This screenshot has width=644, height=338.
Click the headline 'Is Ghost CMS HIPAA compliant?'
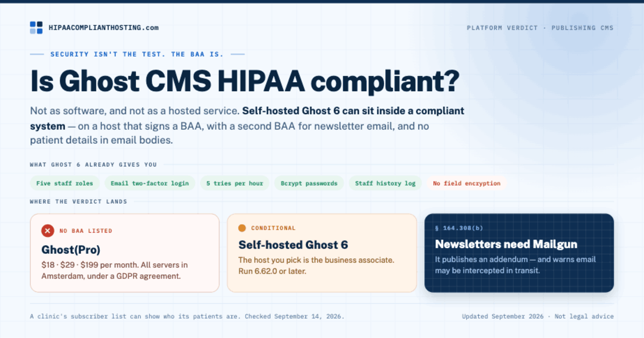[x=245, y=82]
